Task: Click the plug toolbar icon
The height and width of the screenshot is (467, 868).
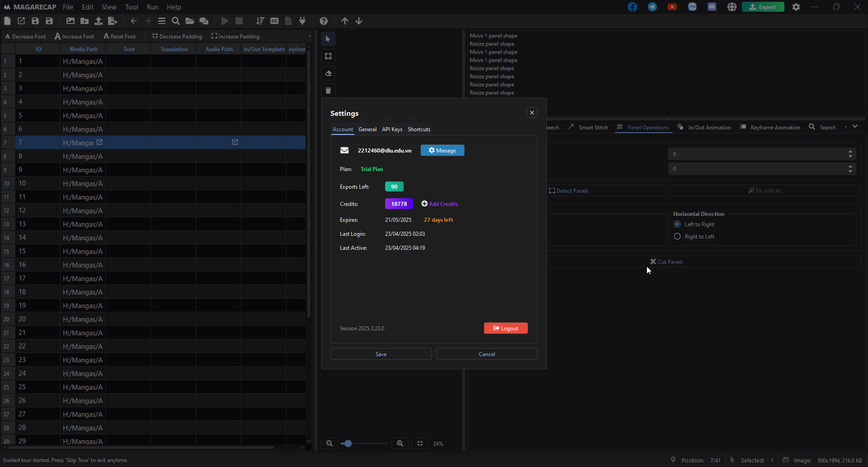Action: coord(302,21)
